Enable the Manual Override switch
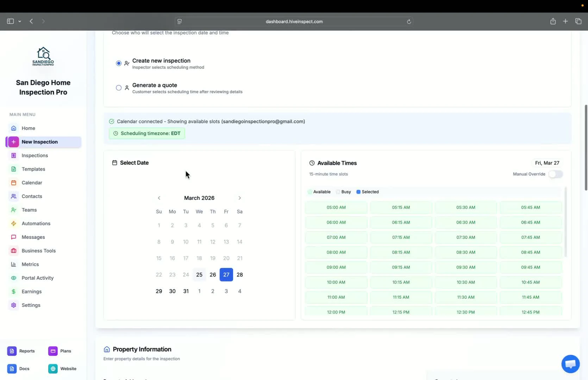The image size is (588, 380). pyautogui.click(x=556, y=174)
